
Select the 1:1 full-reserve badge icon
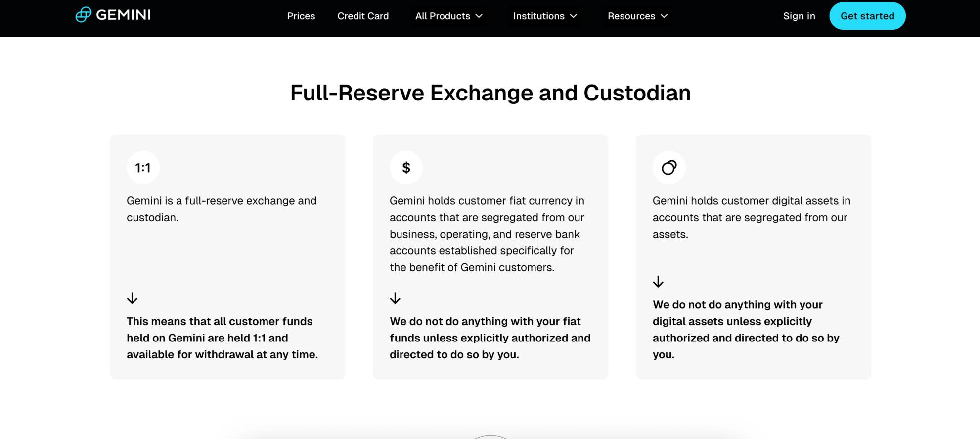[143, 167]
